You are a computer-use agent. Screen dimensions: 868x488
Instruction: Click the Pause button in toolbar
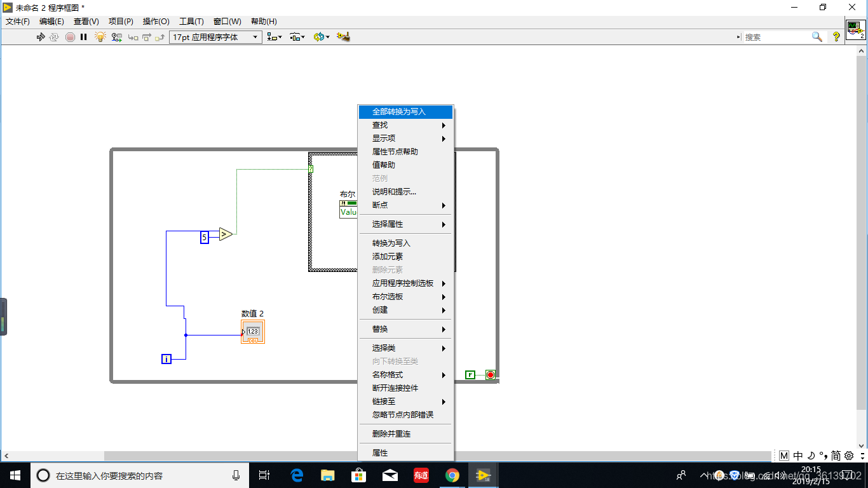click(x=84, y=37)
